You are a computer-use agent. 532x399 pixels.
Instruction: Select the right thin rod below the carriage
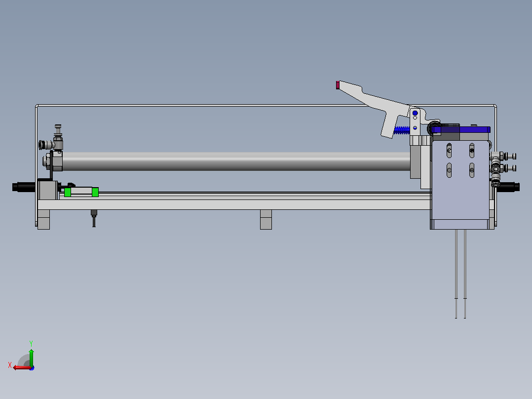[x=465, y=274]
